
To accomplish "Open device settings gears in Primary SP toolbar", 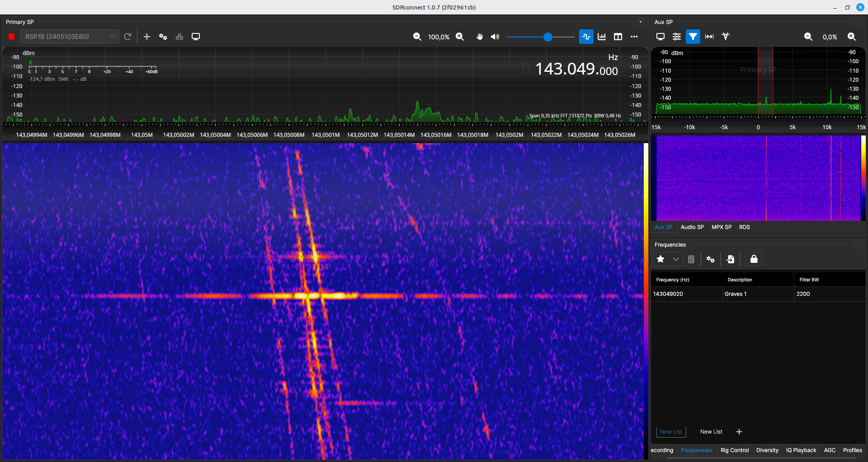I will click(x=163, y=37).
